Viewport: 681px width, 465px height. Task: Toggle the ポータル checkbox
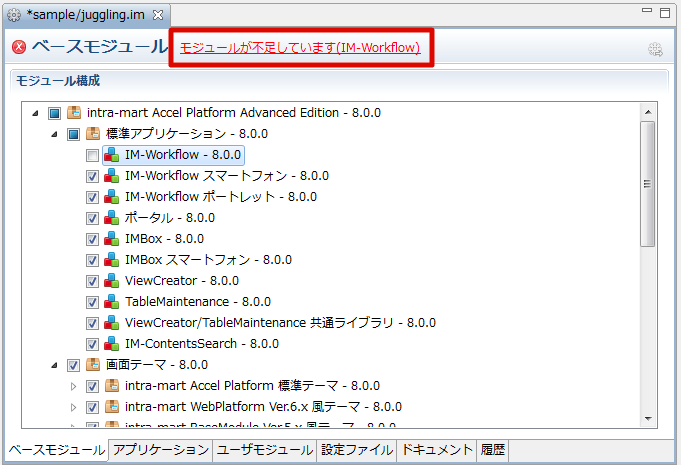pos(92,218)
